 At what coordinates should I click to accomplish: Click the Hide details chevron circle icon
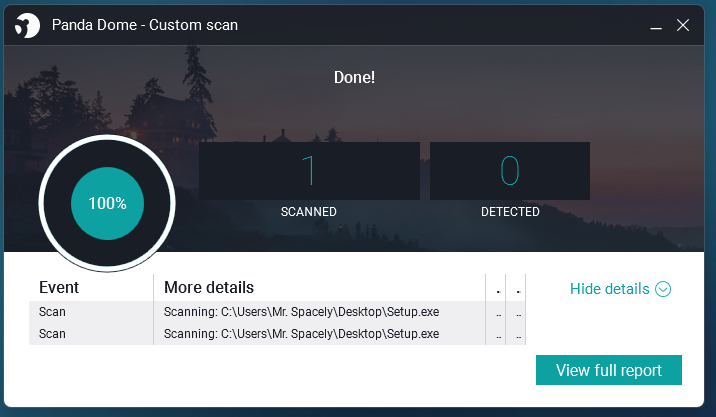tap(663, 289)
